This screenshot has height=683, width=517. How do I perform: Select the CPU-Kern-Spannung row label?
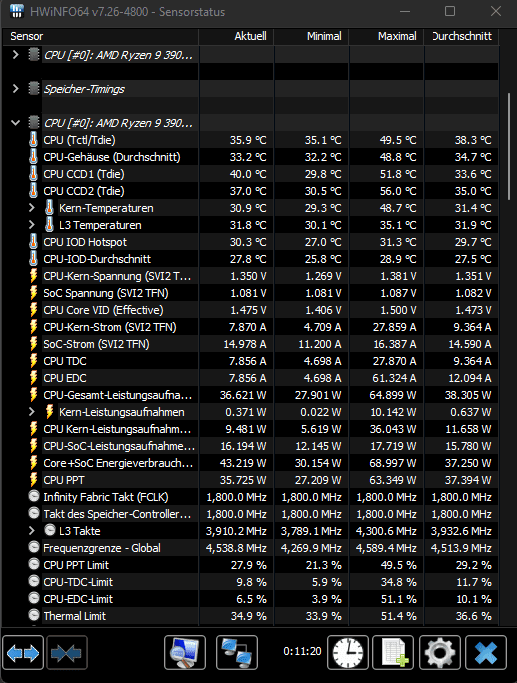(117, 276)
